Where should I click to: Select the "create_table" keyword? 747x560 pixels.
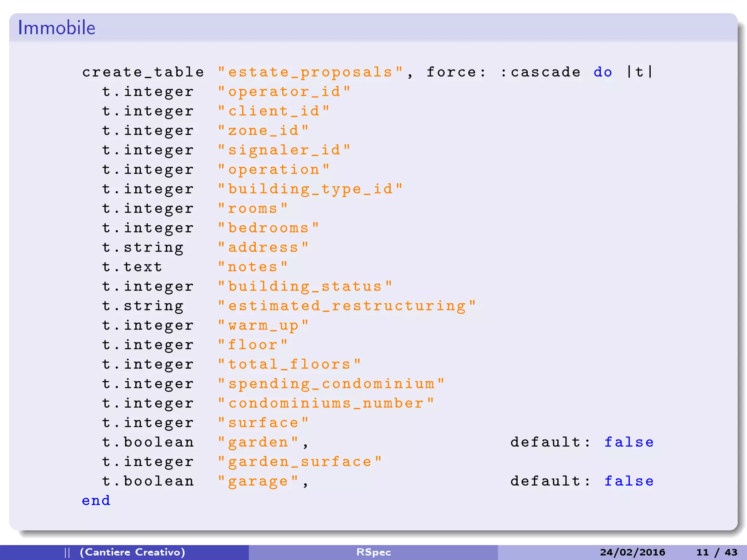[x=143, y=72]
